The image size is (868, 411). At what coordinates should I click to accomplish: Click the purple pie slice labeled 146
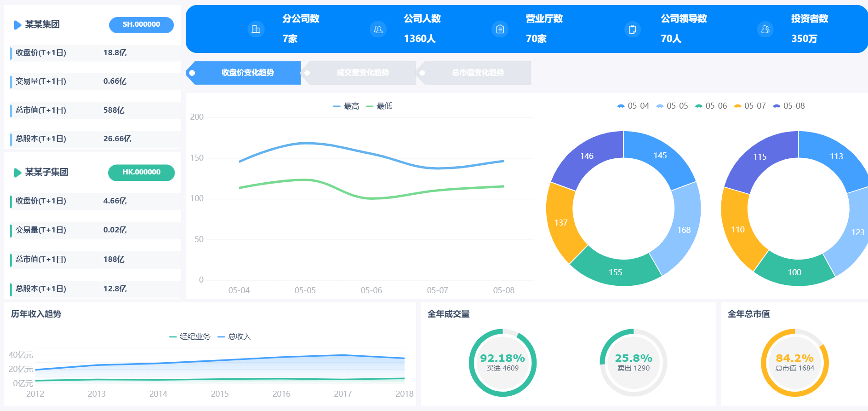587,156
